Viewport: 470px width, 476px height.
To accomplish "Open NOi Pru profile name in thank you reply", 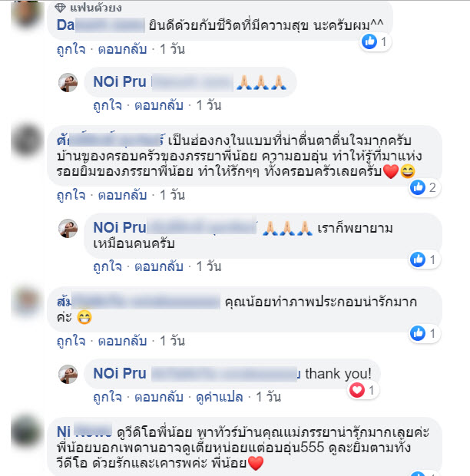I will tap(120, 373).
